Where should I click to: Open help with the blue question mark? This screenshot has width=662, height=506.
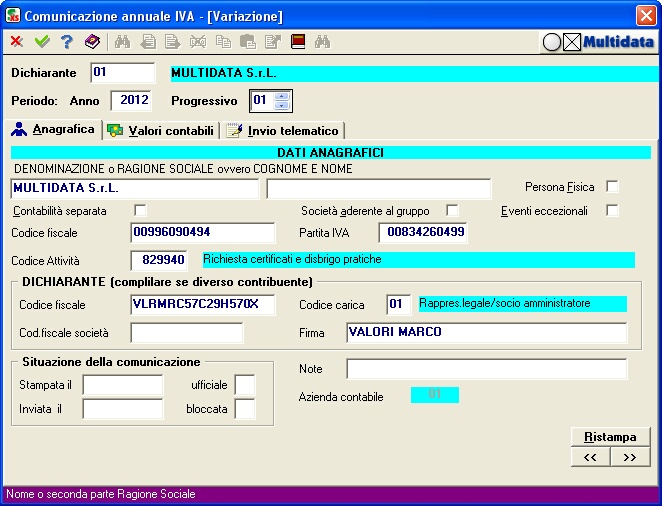point(66,42)
